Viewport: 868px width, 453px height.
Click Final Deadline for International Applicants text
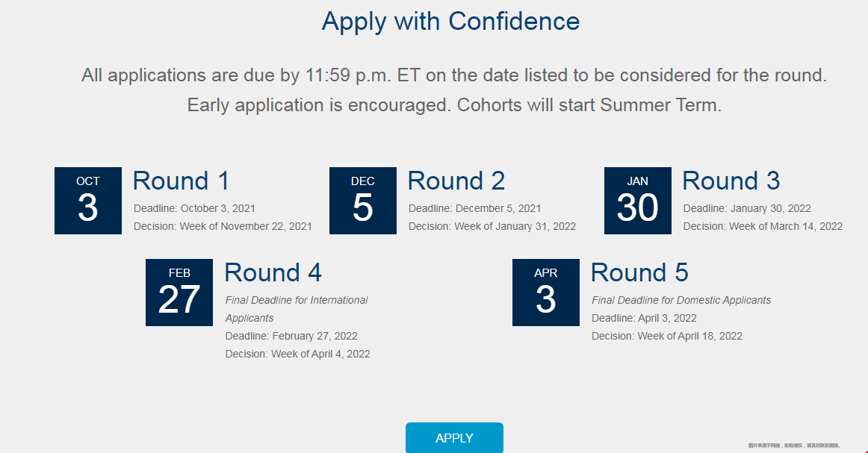pos(296,309)
